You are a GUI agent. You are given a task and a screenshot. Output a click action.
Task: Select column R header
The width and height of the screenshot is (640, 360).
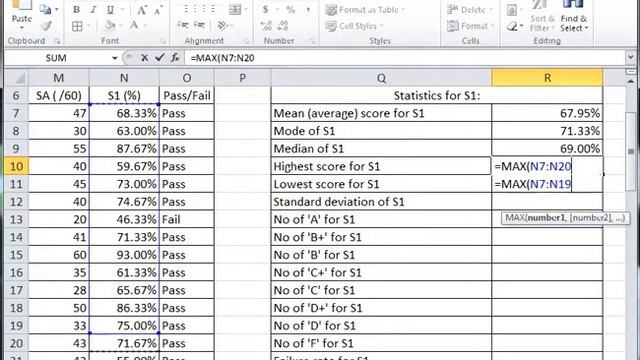click(x=547, y=78)
